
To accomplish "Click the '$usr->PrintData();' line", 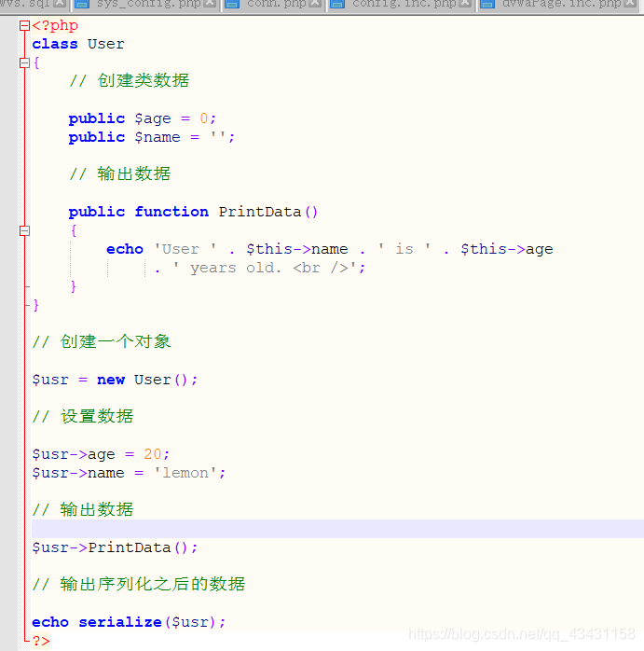I will tap(115, 547).
